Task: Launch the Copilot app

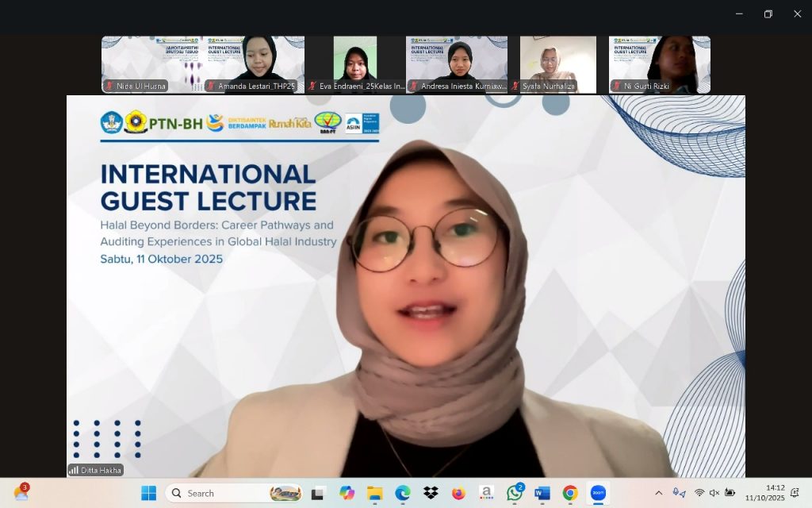Action: (x=347, y=493)
